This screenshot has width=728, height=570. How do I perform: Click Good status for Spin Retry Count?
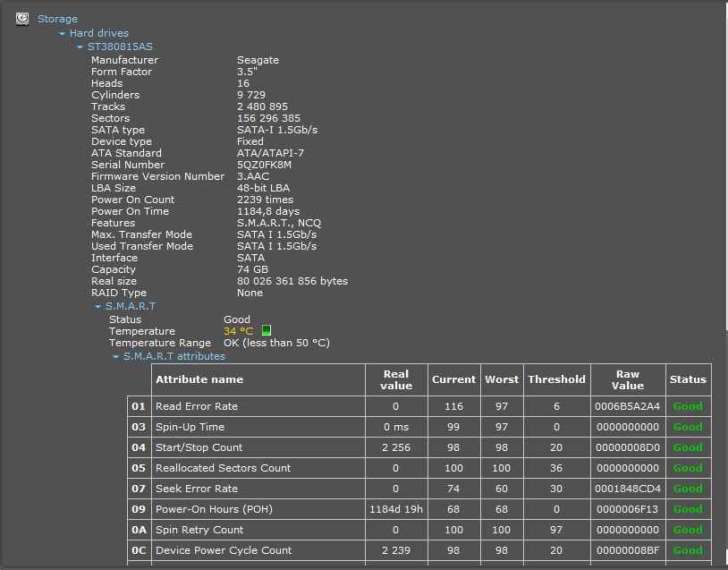tap(688, 530)
